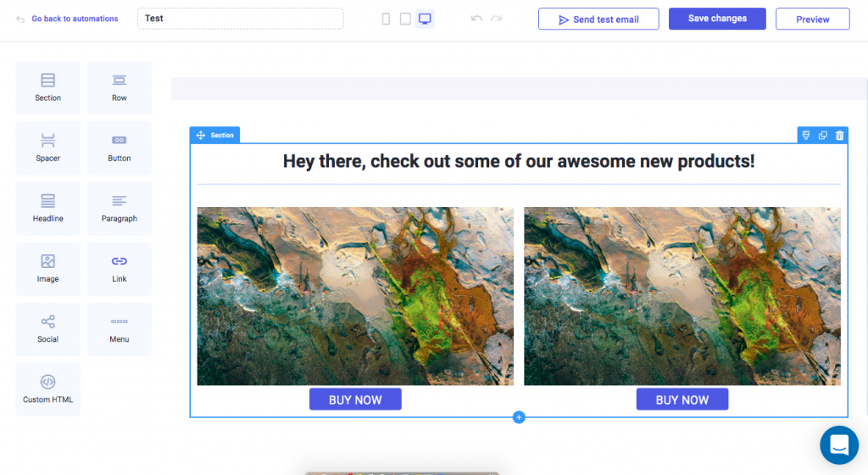
Task: Switch to mobile phone preview
Action: (386, 19)
